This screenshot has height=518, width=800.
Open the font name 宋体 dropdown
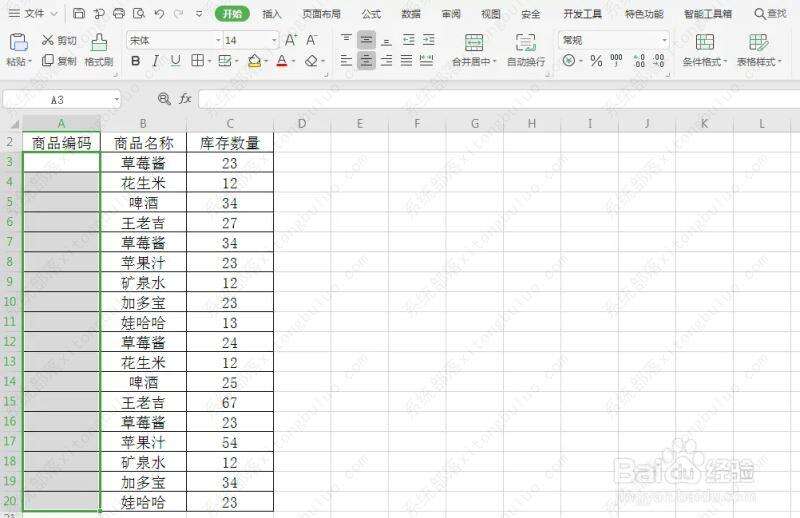click(218, 40)
